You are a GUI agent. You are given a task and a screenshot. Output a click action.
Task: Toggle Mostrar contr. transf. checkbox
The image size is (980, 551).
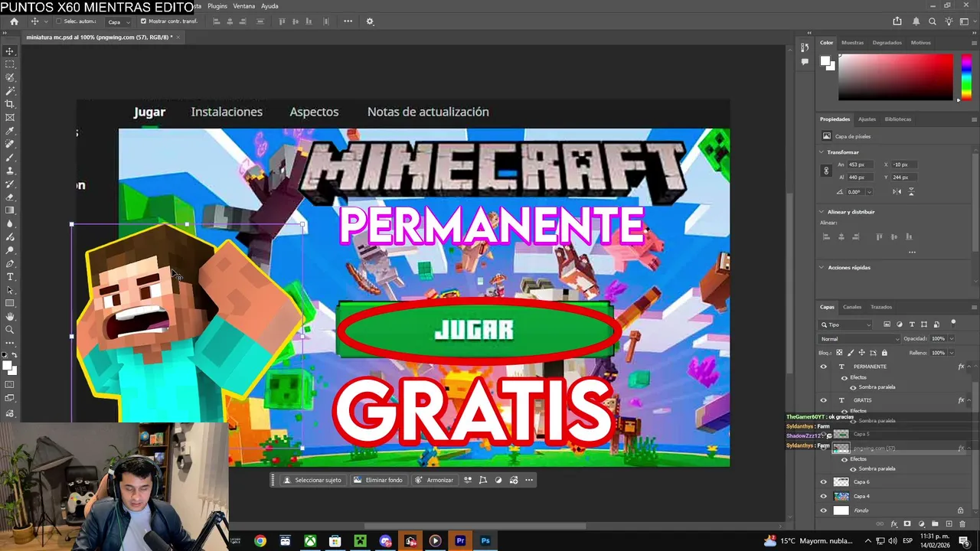click(143, 21)
